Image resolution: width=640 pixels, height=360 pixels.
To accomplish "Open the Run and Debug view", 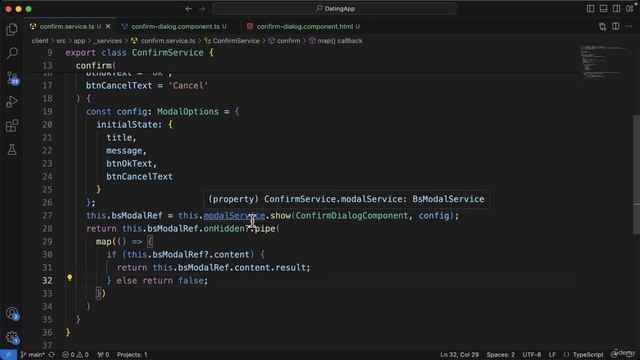I will [x=12, y=101].
